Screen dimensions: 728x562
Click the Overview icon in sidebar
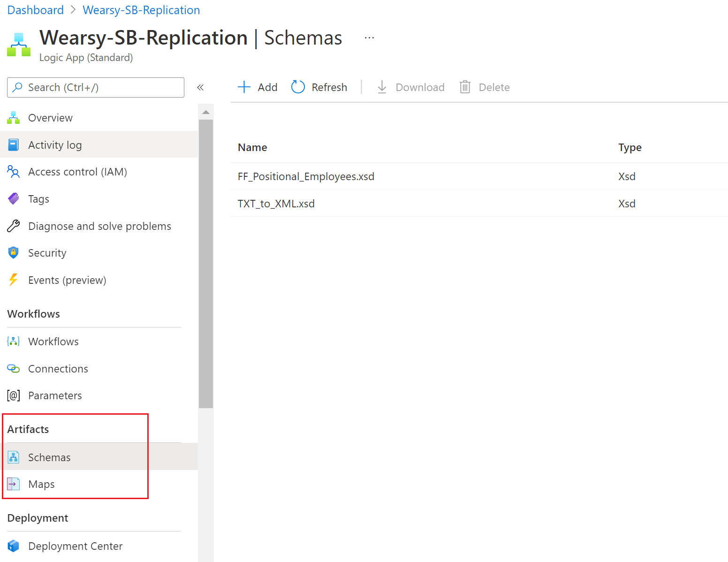tap(14, 118)
